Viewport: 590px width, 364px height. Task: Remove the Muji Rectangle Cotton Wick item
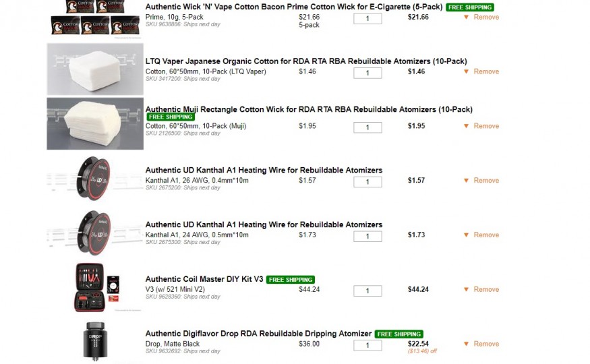click(x=486, y=126)
